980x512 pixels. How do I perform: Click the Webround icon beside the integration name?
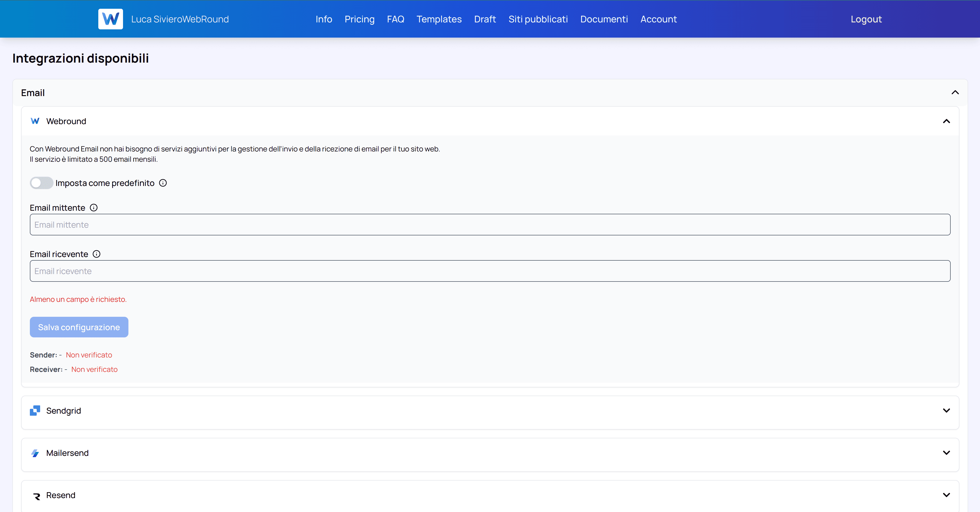35,121
